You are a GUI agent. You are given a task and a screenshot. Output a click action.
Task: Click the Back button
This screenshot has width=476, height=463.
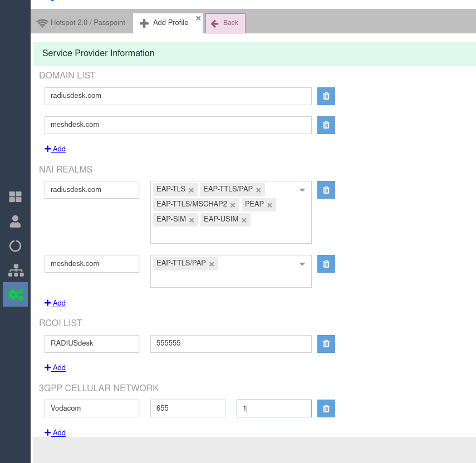225,23
